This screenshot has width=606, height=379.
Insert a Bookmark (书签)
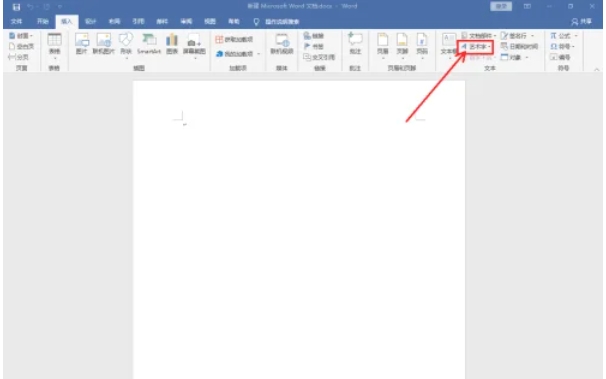coord(314,46)
